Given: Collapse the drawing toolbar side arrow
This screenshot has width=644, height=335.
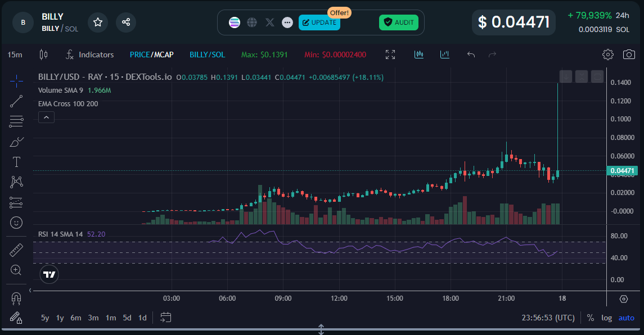Looking at the screenshot, I should (30, 290).
